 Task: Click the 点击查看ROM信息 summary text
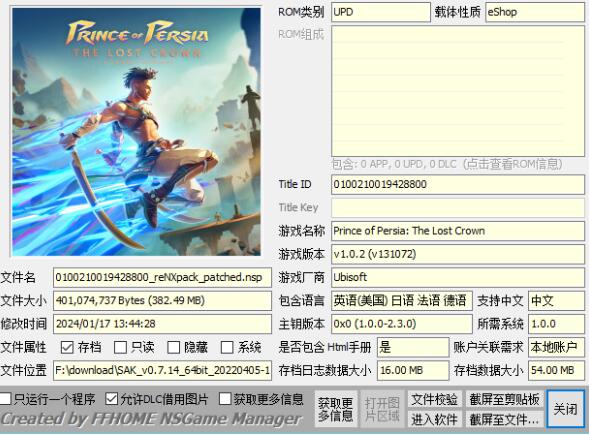pos(447,164)
